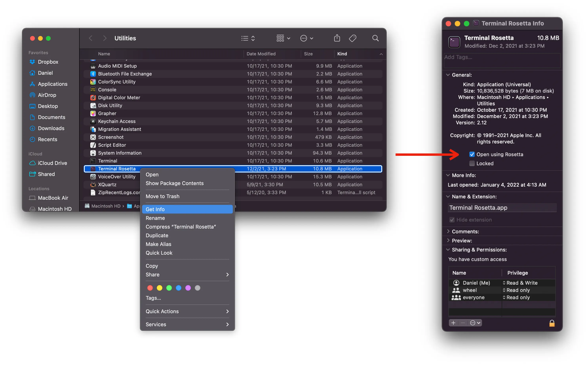Image resolution: width=588 pixels, height=365 pixels.
Task: Click the Finder back arrow
Action: coord(91,38)
